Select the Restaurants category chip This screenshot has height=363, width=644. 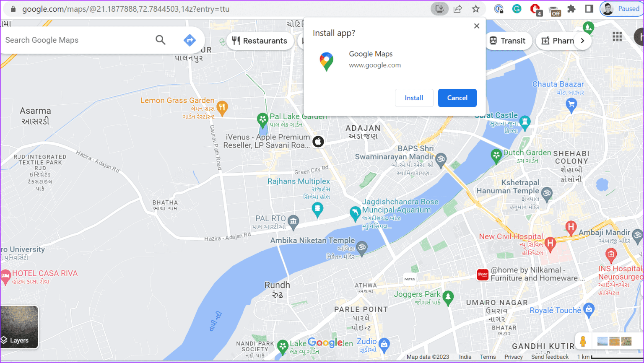260,41
